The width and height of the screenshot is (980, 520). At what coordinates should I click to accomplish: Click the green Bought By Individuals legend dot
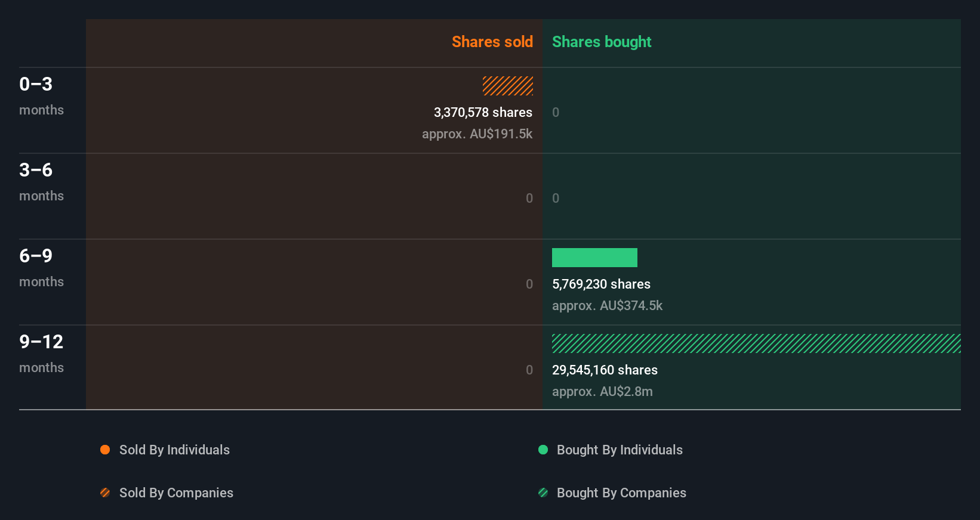543,450
